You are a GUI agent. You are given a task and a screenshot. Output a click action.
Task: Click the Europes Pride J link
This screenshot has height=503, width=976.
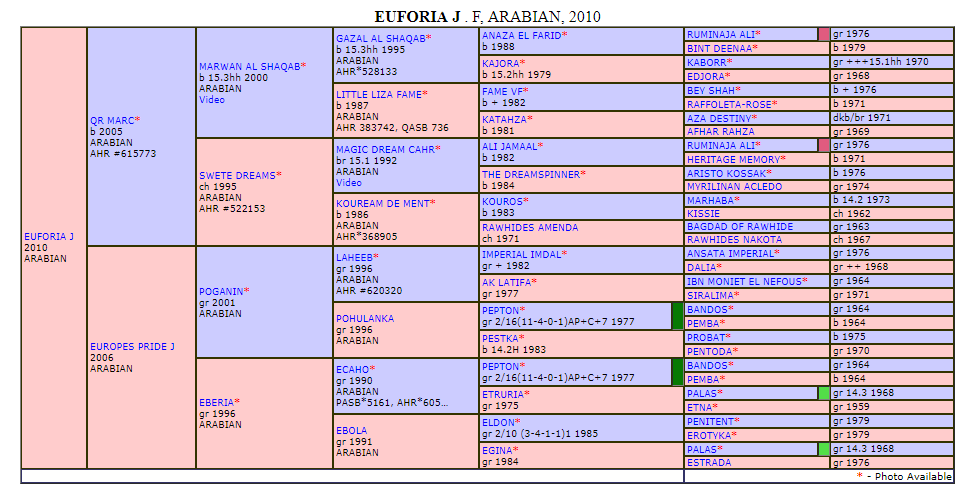click(x=132, y=346)
